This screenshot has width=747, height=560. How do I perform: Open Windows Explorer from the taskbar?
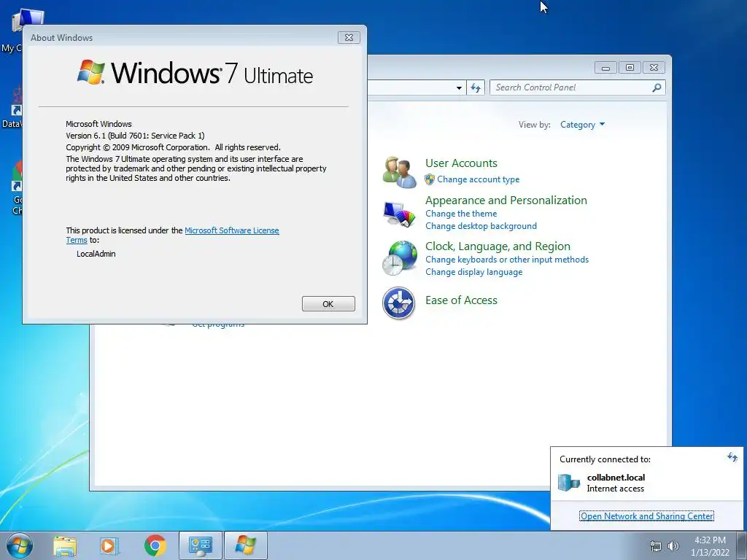(x=65, y=545)
